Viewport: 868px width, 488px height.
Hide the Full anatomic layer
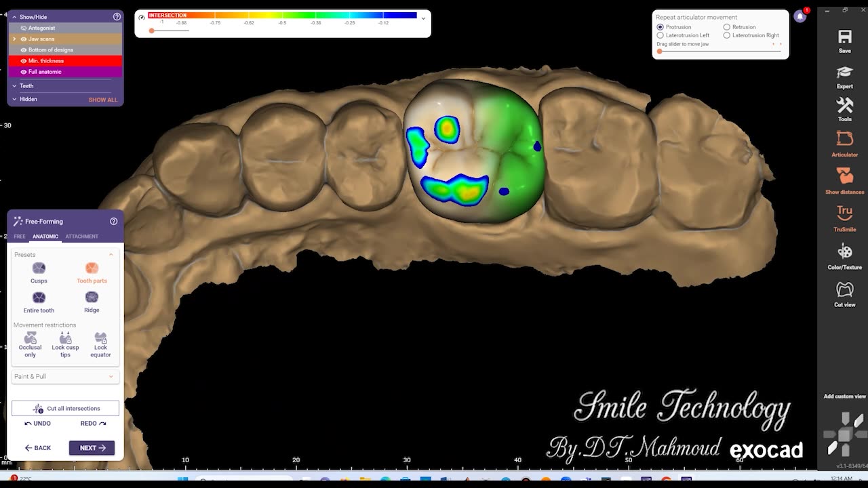(x=24, y=72)
